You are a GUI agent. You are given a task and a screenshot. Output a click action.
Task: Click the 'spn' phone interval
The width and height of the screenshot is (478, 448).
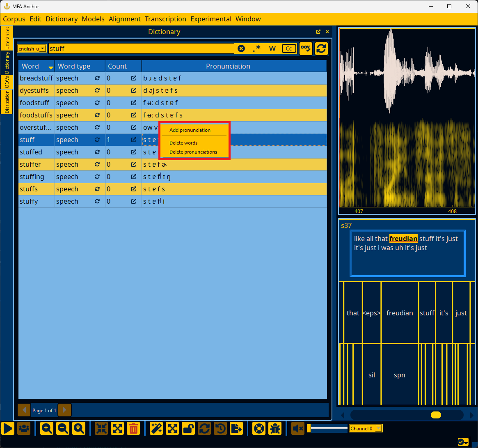coord(400,375)
